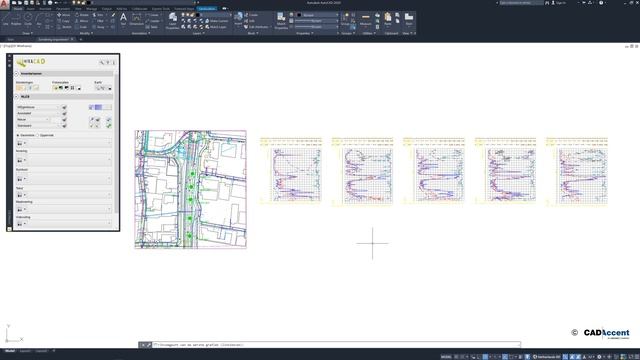Switch to the Parametric ribbon tab

63,9
